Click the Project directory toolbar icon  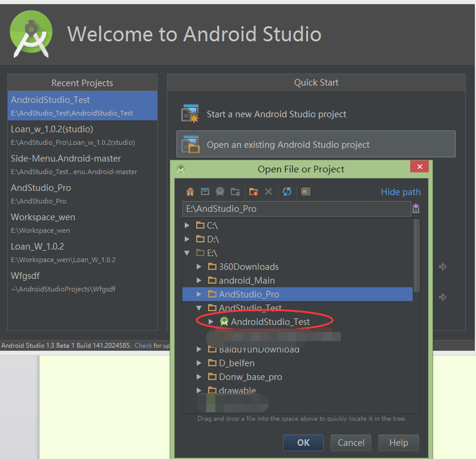pyautogui.click(x=220, y=191)
